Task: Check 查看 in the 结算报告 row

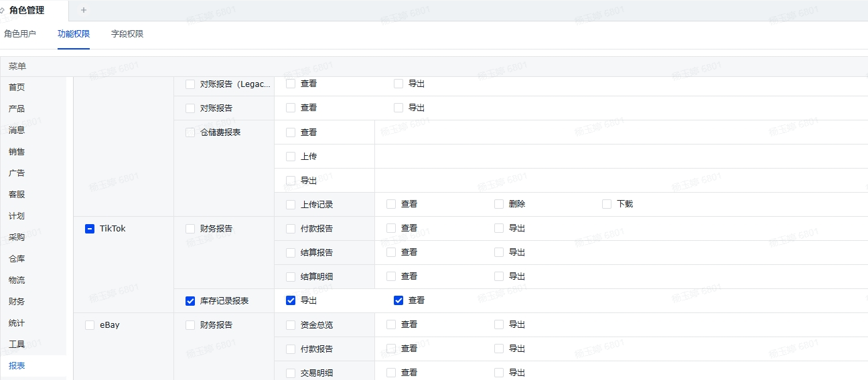Action: pyautogui.click(x=391, y=252)
